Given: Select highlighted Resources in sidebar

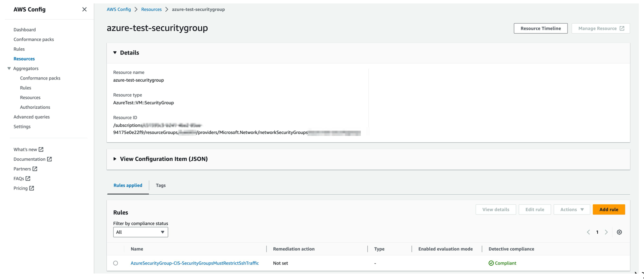Looking at the screenshot, I should click(24, 59).
